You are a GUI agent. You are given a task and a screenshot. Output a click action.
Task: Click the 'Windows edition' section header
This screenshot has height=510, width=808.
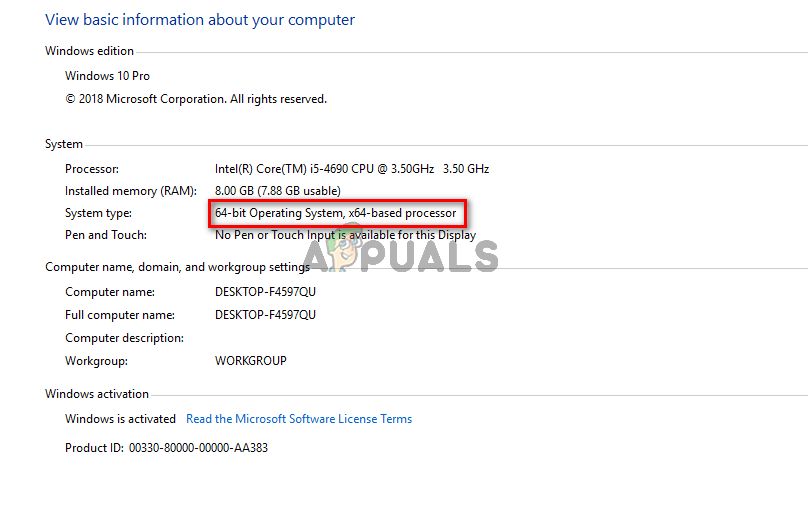[89, 51]
